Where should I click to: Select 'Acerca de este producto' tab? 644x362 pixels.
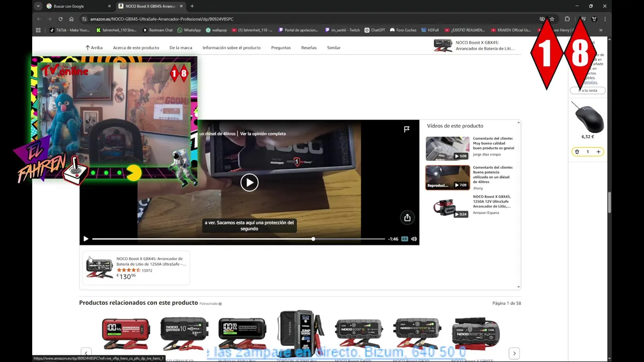click(136, 48)
